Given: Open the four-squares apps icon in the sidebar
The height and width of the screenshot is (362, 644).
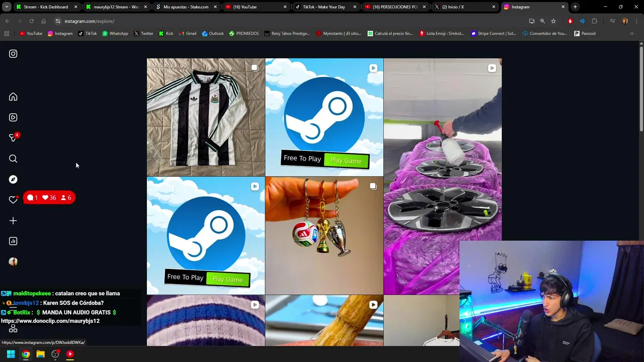Looking at the screenshot, I should [13, 328].
